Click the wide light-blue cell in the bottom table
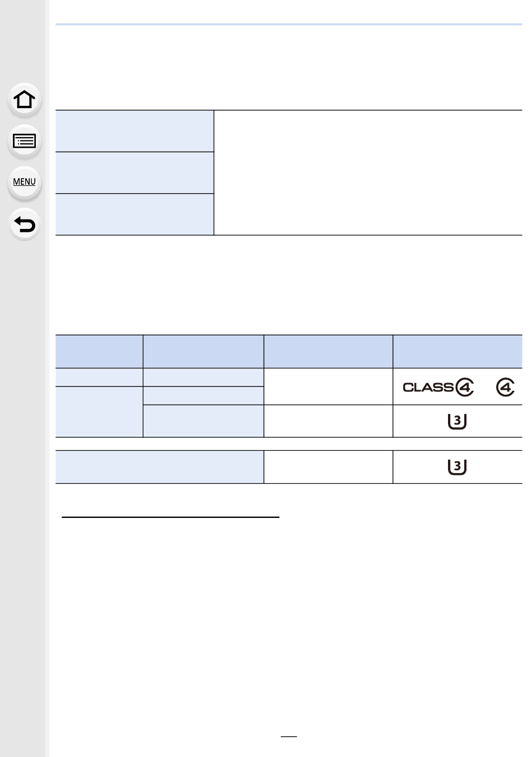Screen dimensions: 532x757 pos(160,467)
